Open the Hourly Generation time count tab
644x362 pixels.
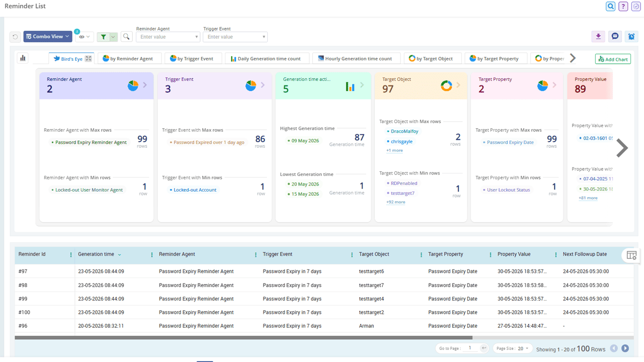[355, 59]
